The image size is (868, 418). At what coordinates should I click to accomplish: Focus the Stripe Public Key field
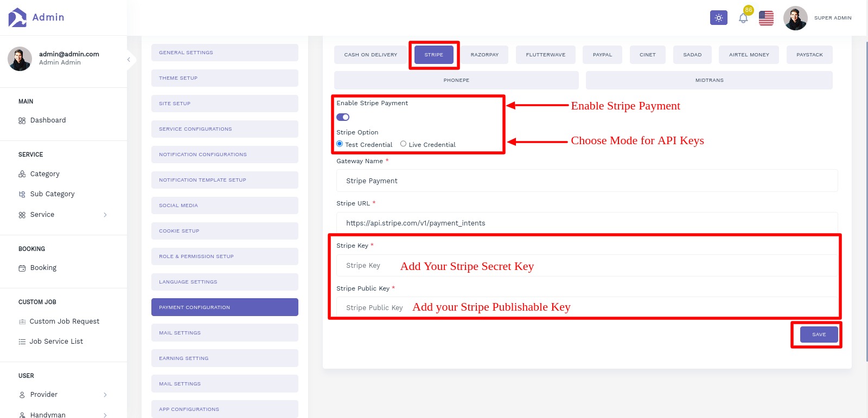pyautogui.click(x=587, y=307)
